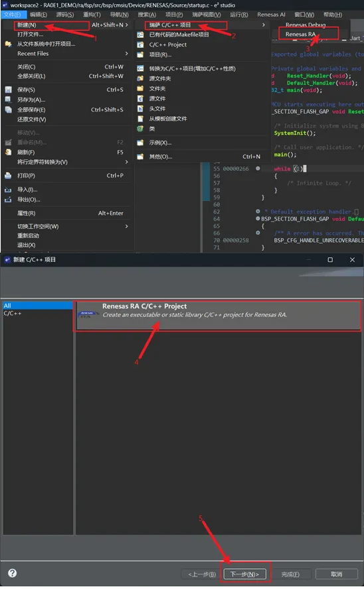
Task: Open the 重构(T) menu
Action: point(92,15)
